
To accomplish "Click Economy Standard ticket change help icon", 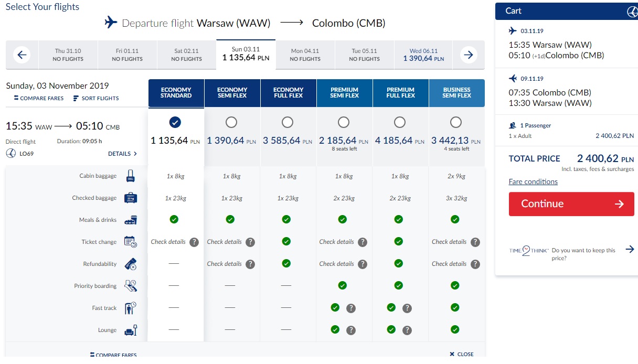I will 194,242.
